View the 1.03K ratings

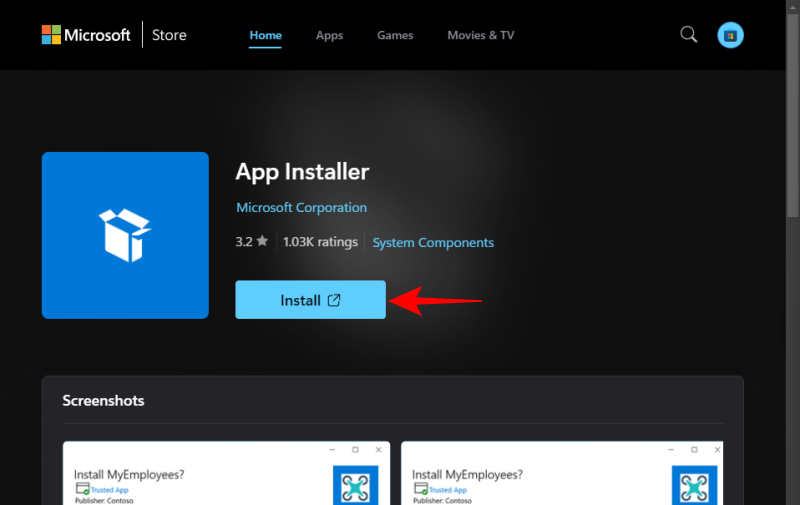click(x=319, y=242)
